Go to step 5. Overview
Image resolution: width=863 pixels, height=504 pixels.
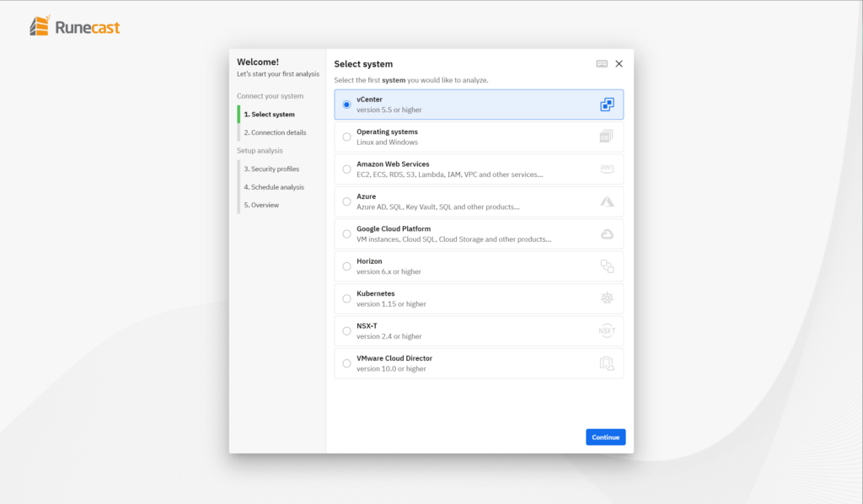click(x=261, y=206)
